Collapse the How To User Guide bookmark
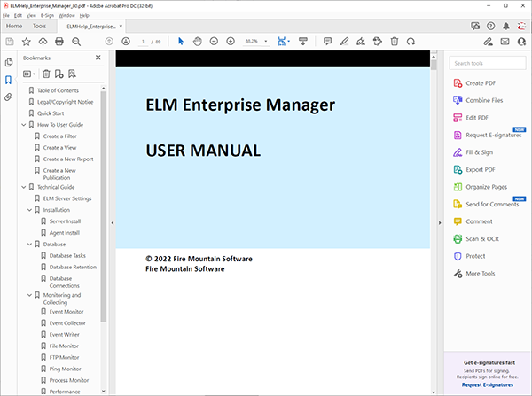 24,125
